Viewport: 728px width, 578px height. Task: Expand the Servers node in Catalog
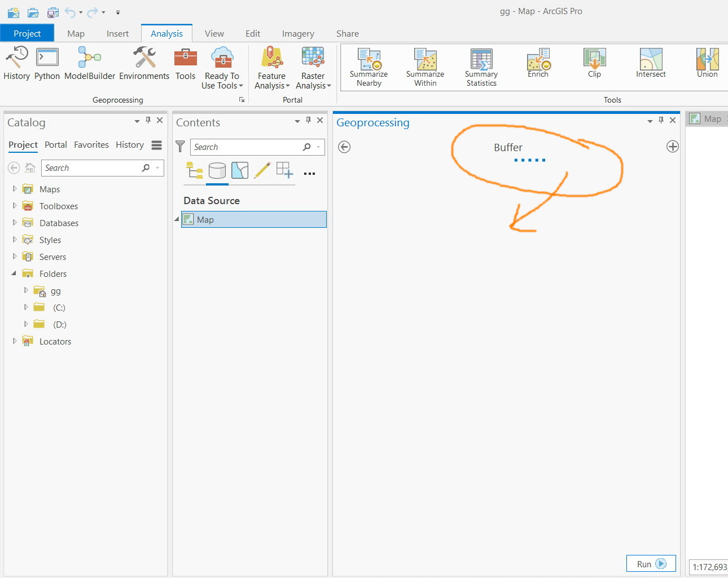click(x=15, y=257)
